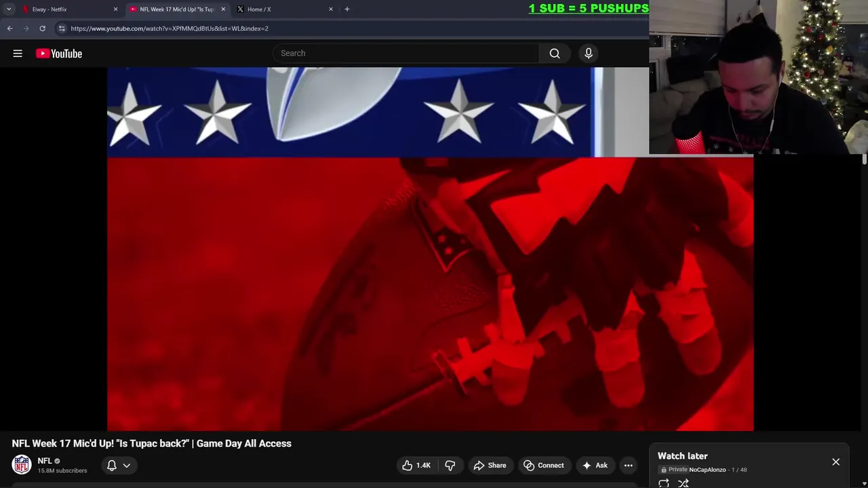This screenshot has width=868, height=488.
Task: Dislike the video with thumbs down
Action: pyautogui.click(x=450, y=466)
